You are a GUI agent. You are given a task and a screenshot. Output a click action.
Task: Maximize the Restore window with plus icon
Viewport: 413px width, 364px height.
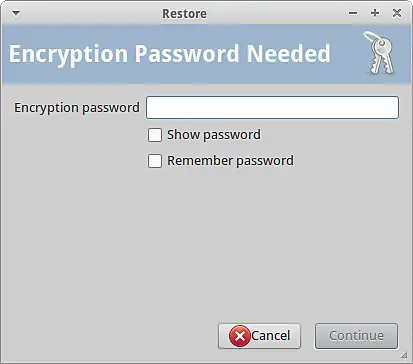coord(375,13)
